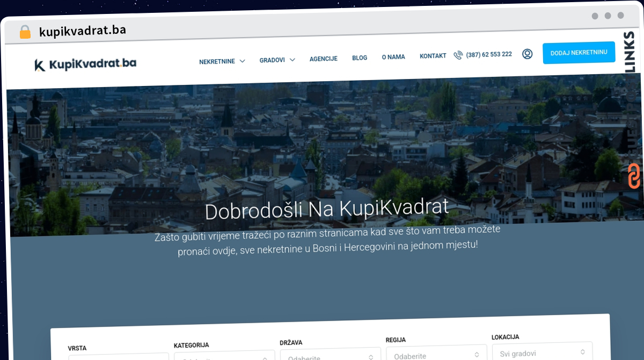This screenshot has width=644, height=360.
Task: Click the vertical LINKS label
Action: click(x=630, y=52)
